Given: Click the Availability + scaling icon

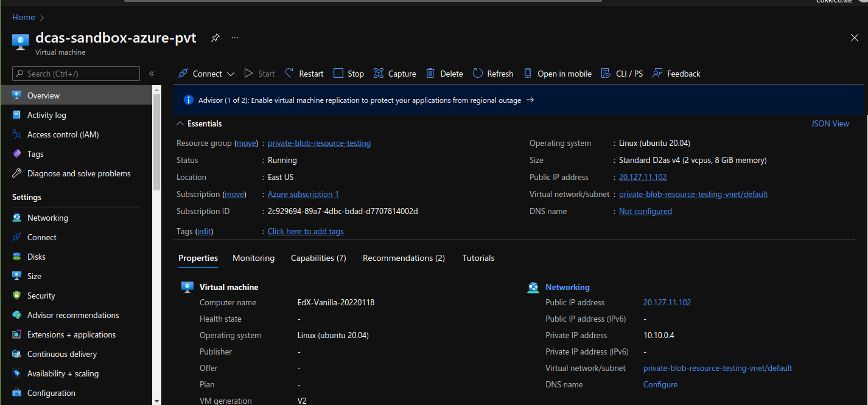Looking at the screenshot, I should click(x=16, y=373).
